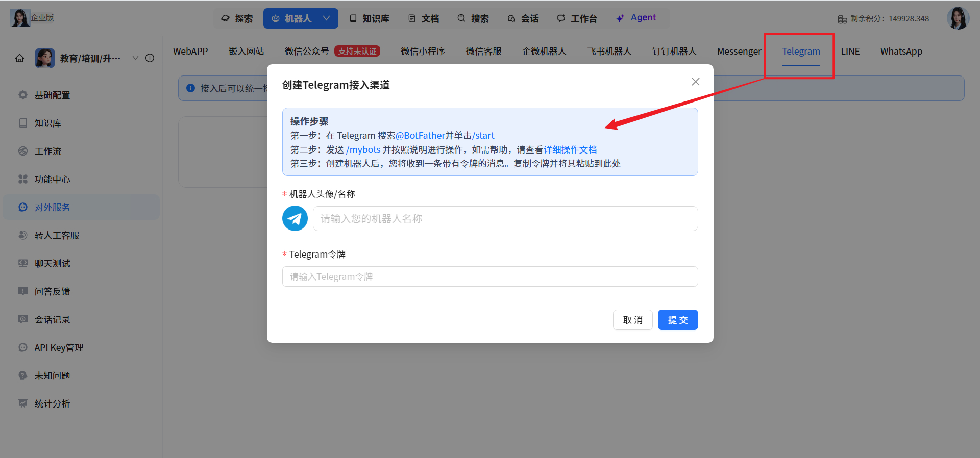Click the 聊天测试 icon

22,263
